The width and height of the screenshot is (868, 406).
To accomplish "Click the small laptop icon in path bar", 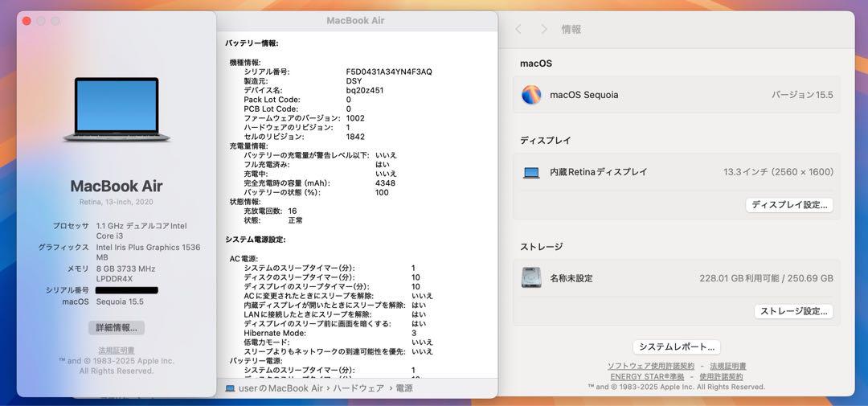I will click(x=231, y=388).
